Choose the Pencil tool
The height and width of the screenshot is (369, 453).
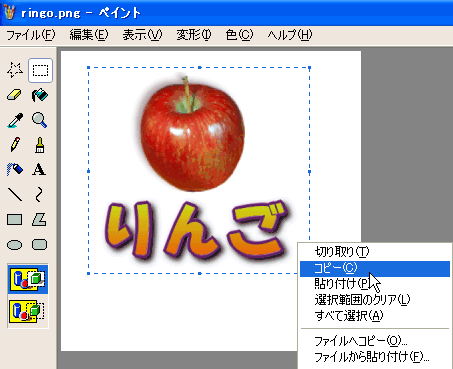(15, 145)
